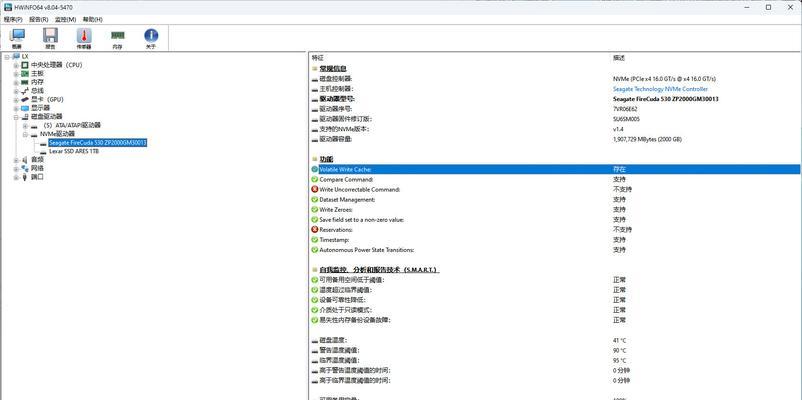The height and width of the screenshot is (400, 802).
Task: Maximize the HWiNFO64 window
Action: pyautogui.click(x=768, y=7)
